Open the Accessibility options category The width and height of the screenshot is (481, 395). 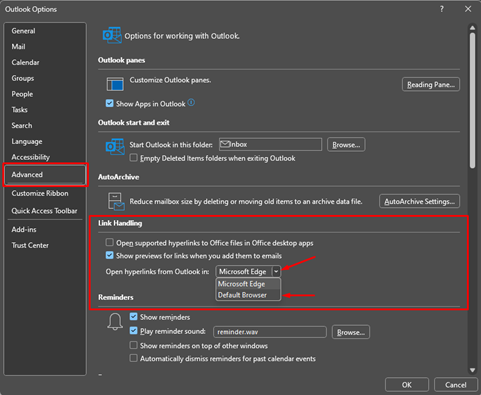(31, 157)
